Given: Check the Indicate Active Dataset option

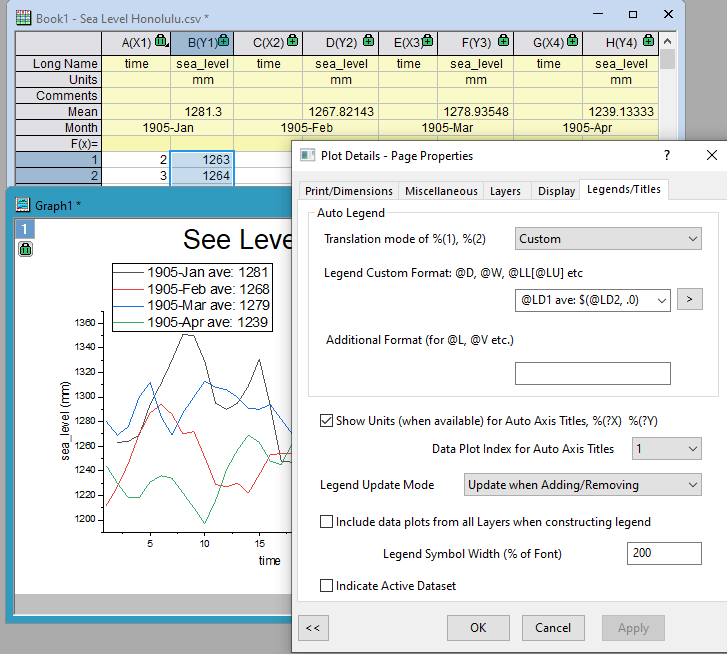Looking at the screenshot, I should (326, 585).
